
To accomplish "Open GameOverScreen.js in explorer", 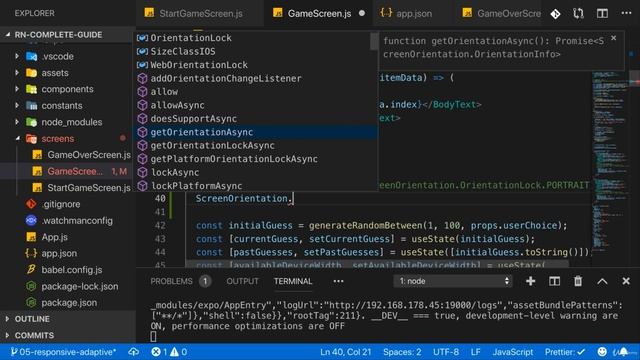I will [68, 155].
